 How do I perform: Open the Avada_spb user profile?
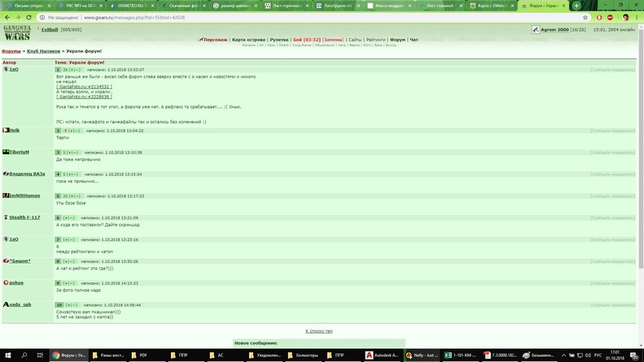click(20, 305)
